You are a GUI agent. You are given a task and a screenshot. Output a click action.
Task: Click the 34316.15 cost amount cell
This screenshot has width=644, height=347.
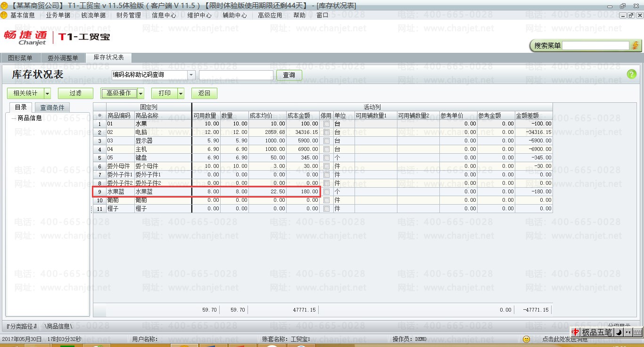(x=303, y=132)
